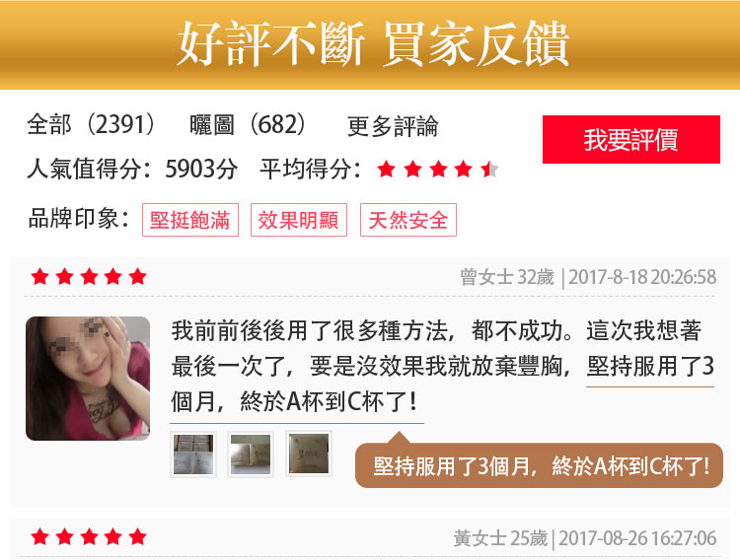The height and width of the screenshot is (560, 740).
Task: Click the 好評不斷 買家反饋 gold banner
Action: click(x=370, y=44)
